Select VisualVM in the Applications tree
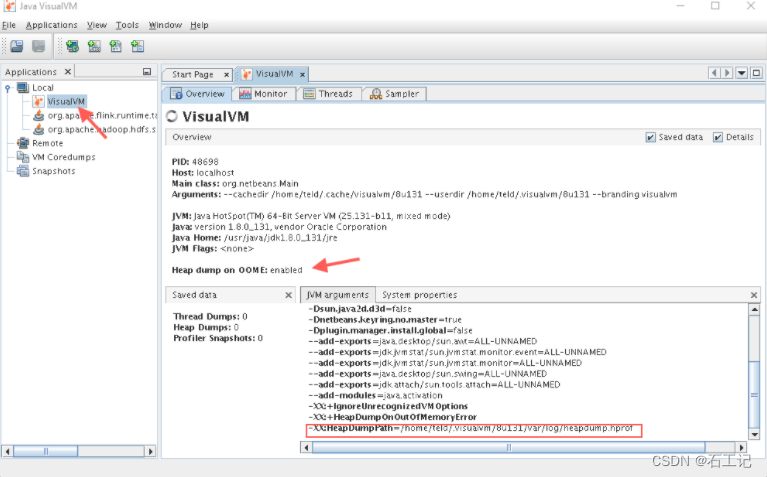Image resolution: width=767 pixels, height=477 pixels. pyautogui.click(x=66, y=101)
